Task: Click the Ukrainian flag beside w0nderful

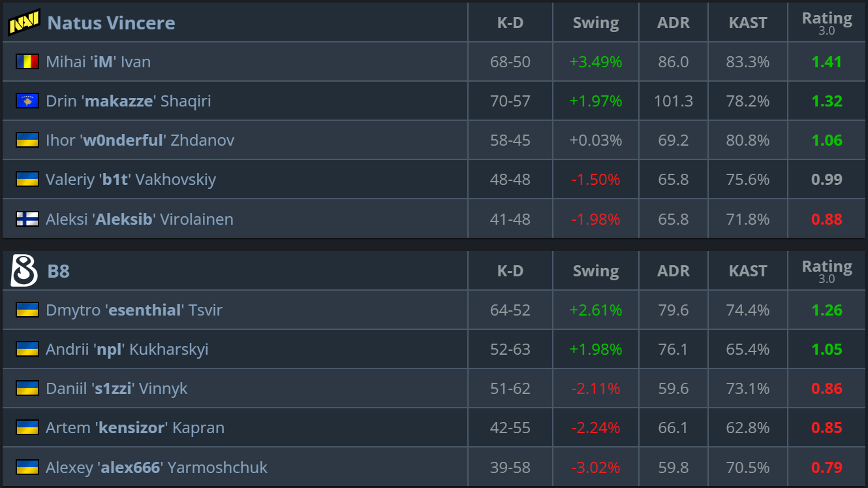Action: point(27,140)
